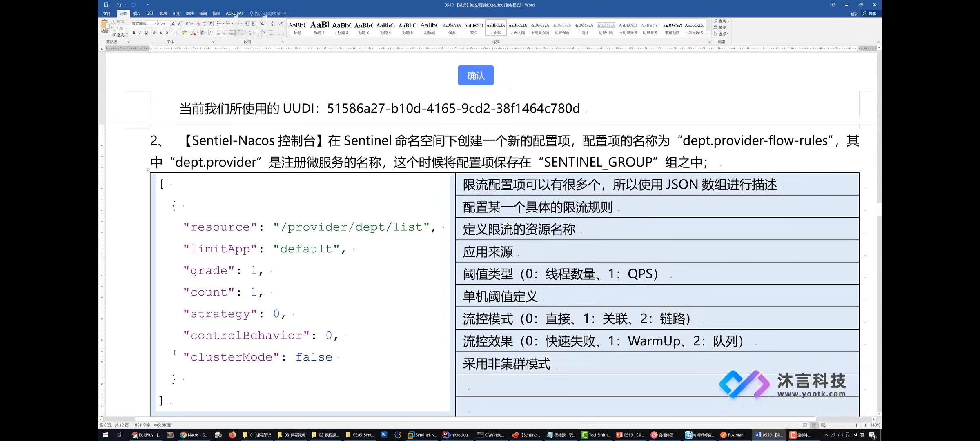Switch to the 布局 (Layout) tab

tap(163, 13)
